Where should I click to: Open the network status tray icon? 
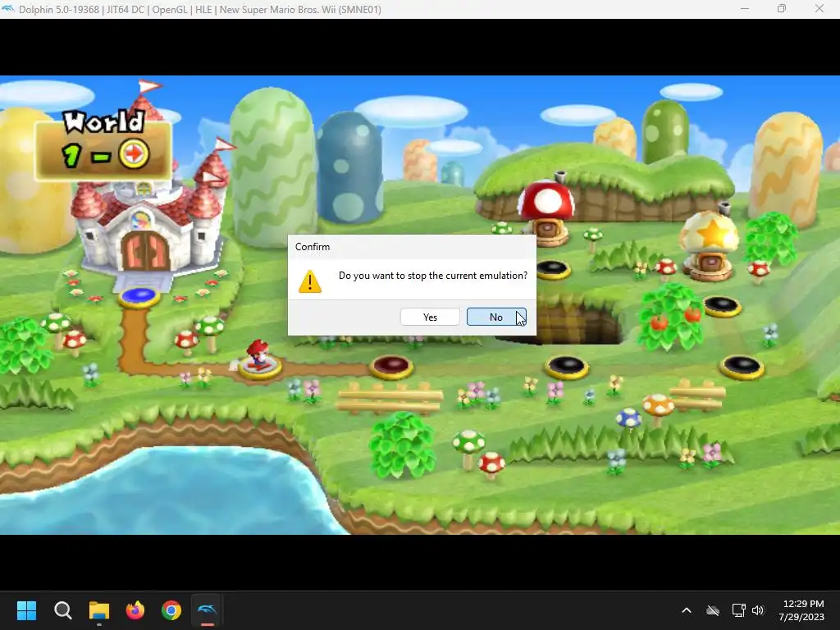click(738, 610)
